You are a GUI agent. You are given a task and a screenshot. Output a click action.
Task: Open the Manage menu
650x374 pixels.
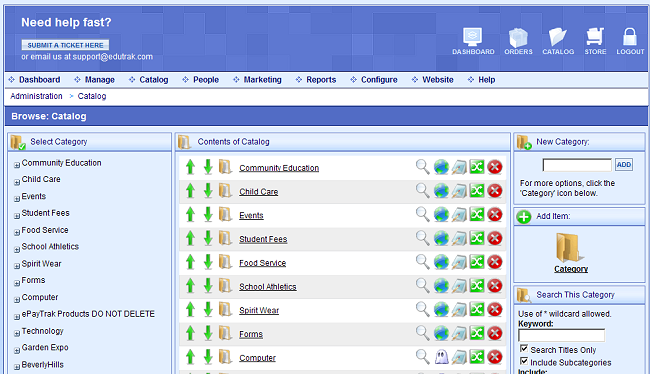pos(99,80)
